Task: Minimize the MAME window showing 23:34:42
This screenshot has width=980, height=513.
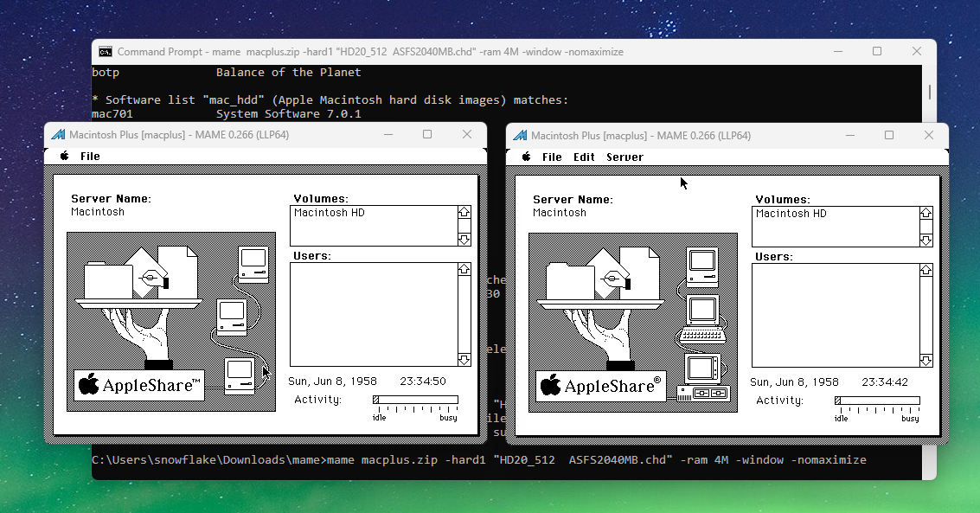Action: pyautogui.click(x=850, y=136)
